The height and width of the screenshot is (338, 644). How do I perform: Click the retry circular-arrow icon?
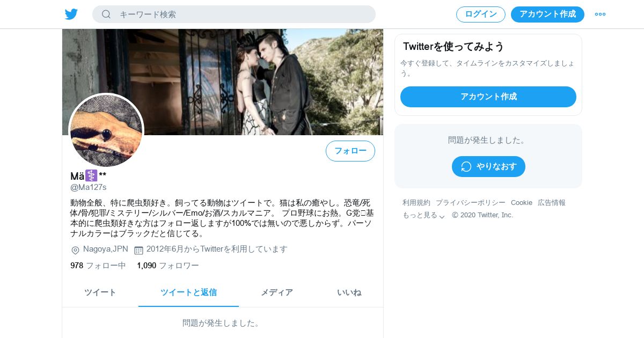[466, 167]
